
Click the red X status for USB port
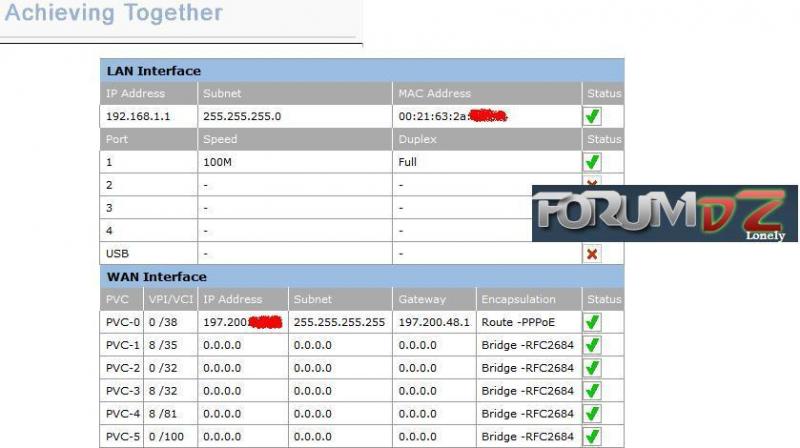592,254
